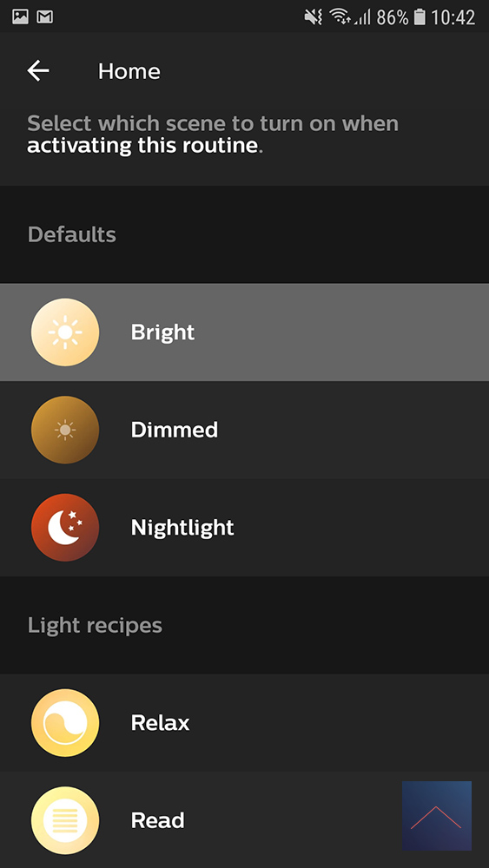Screen dimensions: 489x868
Task: Open the Gmail notification icon
Action: [45, 17]
